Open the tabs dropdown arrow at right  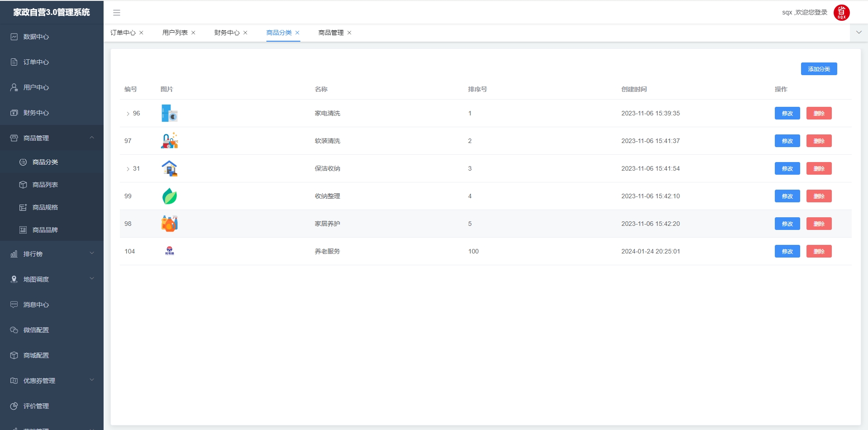[859, 33]
